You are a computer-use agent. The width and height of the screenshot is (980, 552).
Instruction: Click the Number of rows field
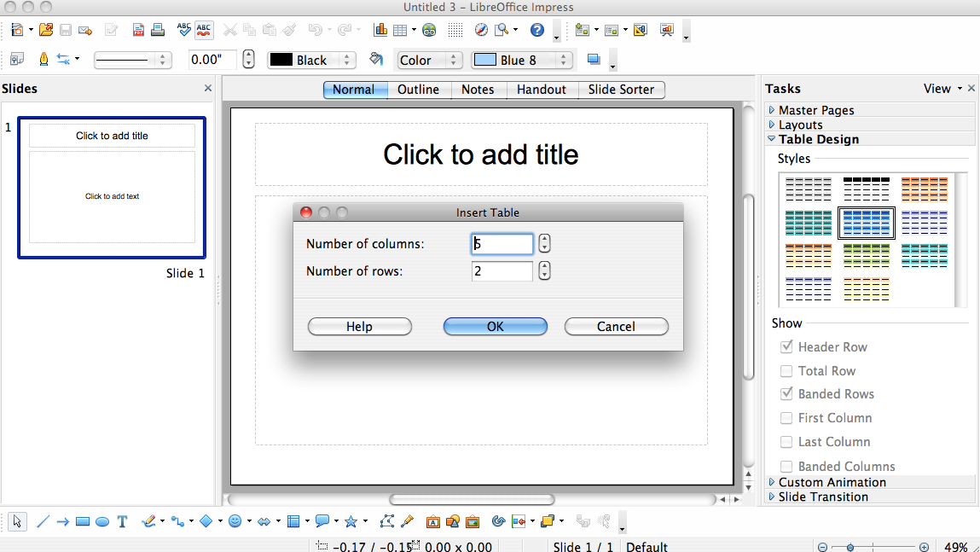502,270
